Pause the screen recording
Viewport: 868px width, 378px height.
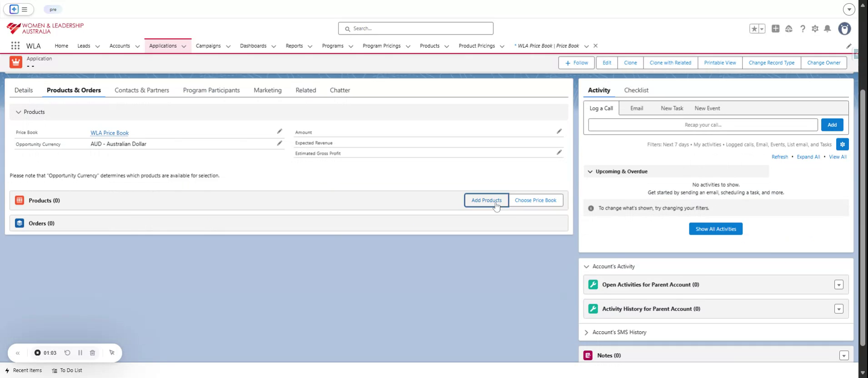pyautogui.click(x=80, y=353)
